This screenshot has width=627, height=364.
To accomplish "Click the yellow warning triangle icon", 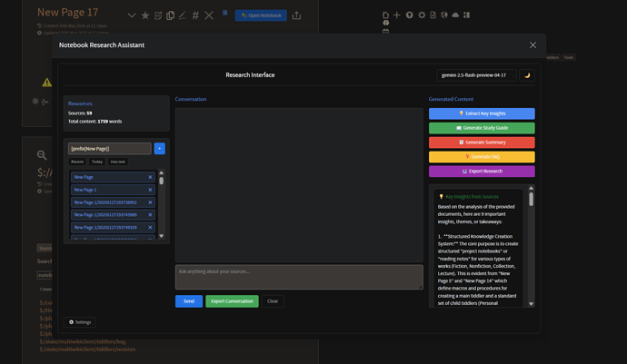I will pyautogui.click(x=47, y=83).
